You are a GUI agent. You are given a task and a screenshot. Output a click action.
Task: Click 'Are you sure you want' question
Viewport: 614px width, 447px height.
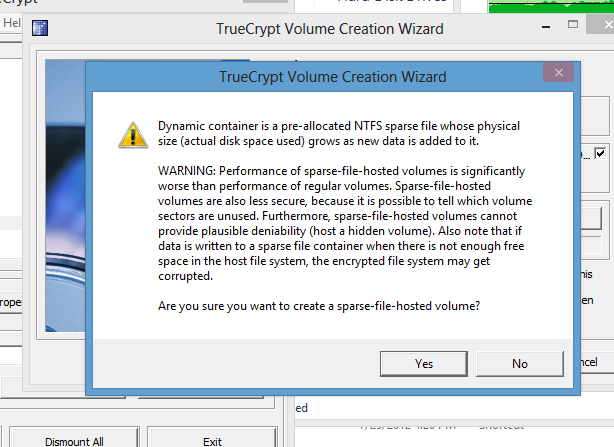[319, 306]
